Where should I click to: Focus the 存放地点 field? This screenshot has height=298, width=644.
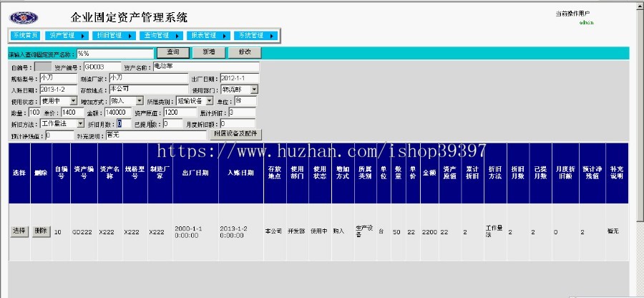coord(149,90)
